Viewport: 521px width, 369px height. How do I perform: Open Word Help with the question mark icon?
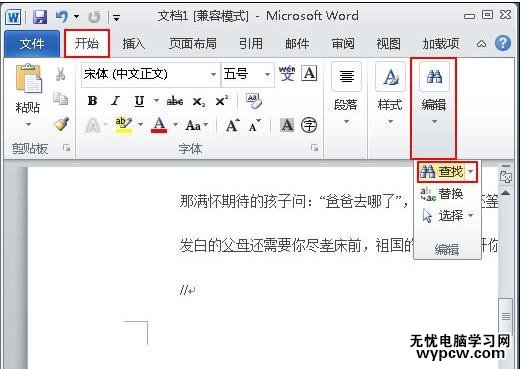(x=503, y=43)
